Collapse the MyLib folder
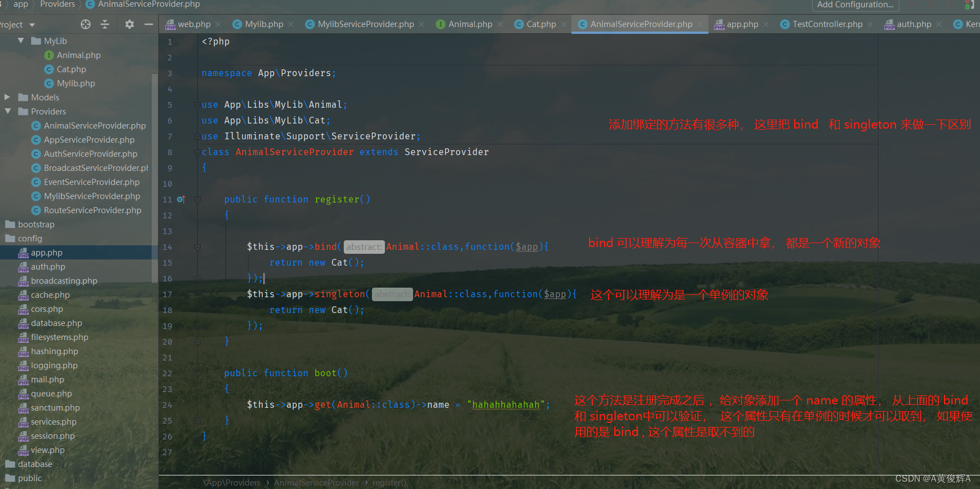 click(x=21, y=41)
